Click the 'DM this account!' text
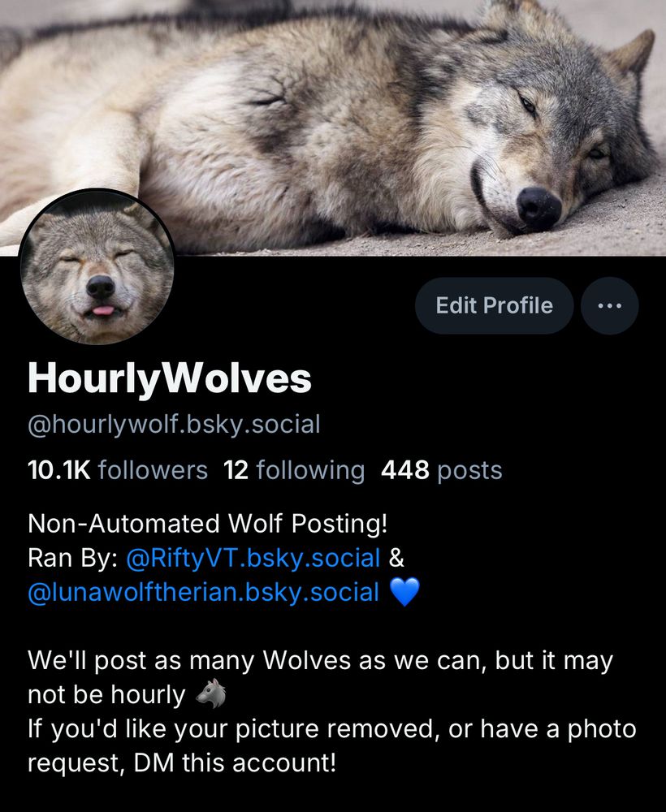 (x=235, y=762)
